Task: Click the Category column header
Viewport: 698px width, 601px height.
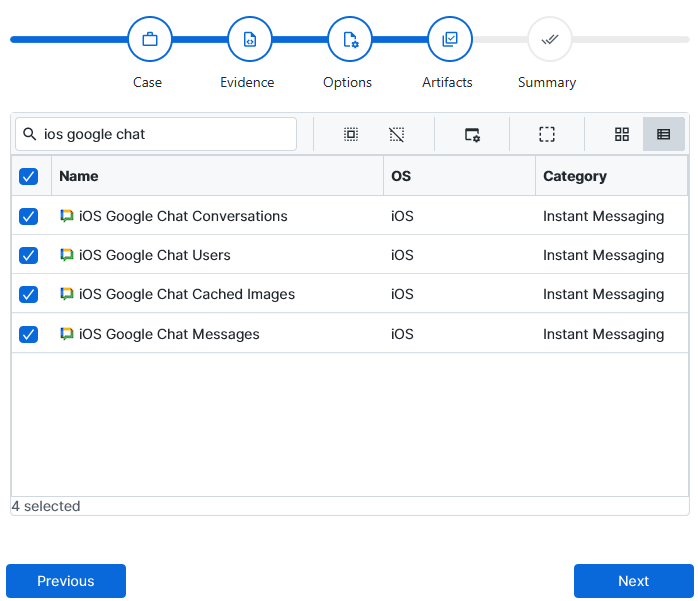Action: point(612,176)
